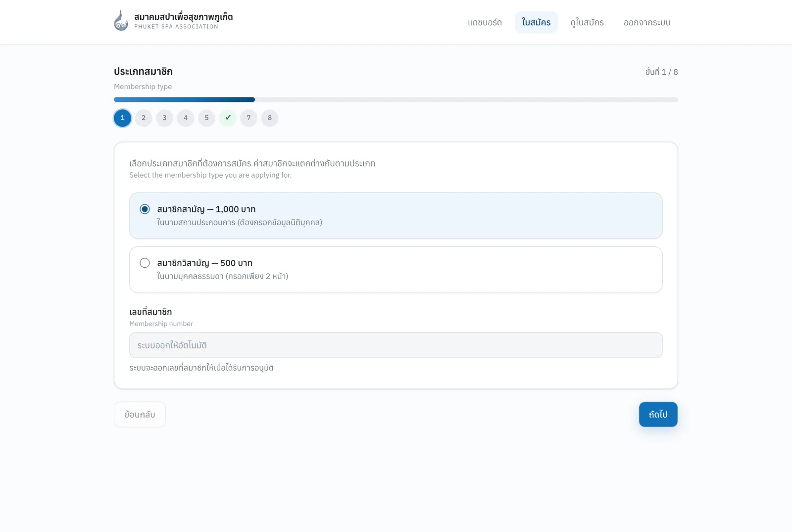Viewport: 792px width, 532px height.
Task: Open the ใบสมัคร navigation tab
Action: [536, 22]
